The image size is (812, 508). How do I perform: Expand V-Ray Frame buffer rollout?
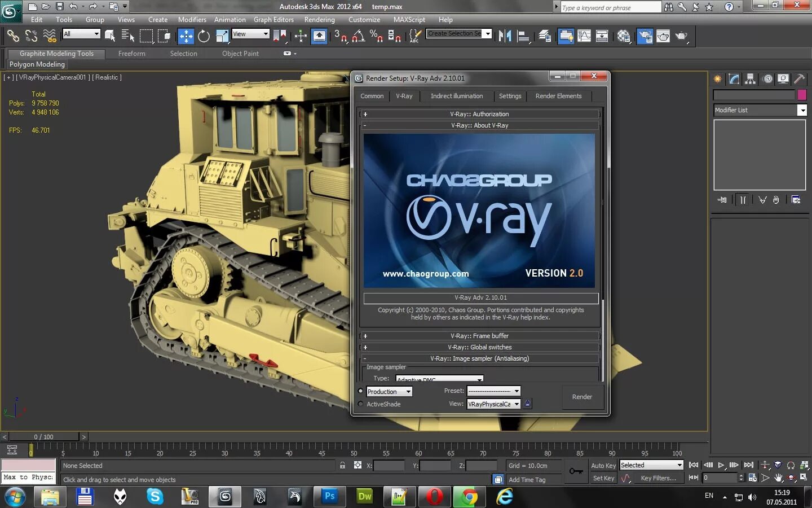(x=479, y=336)
